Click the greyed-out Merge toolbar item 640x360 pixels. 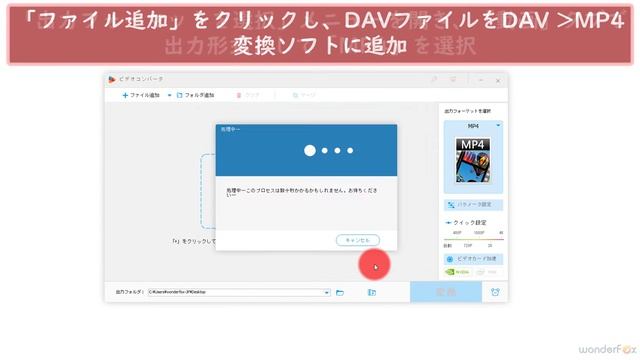point(304,95)
